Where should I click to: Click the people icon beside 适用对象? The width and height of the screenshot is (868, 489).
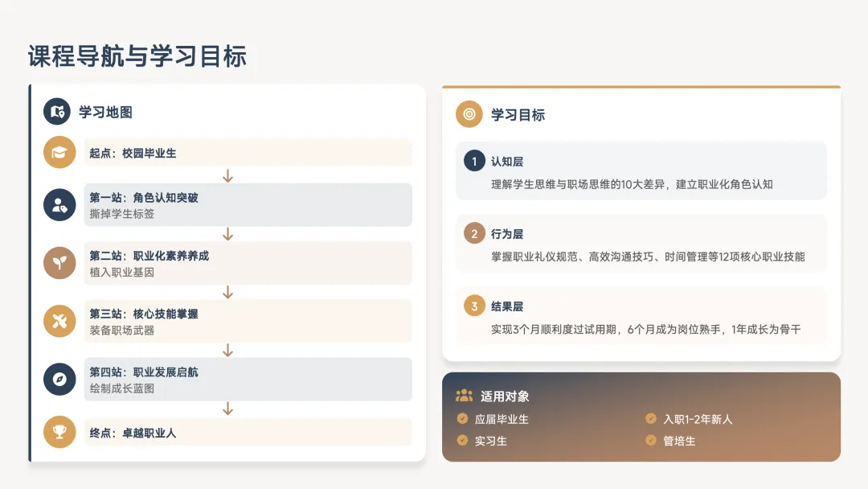464,396
